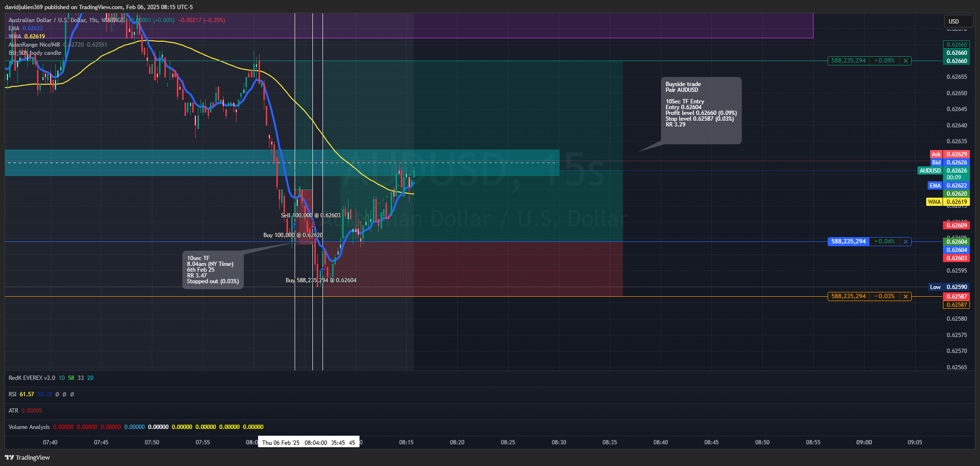
Task: Click the 07:40 time axis label
Action: [50, 442]
